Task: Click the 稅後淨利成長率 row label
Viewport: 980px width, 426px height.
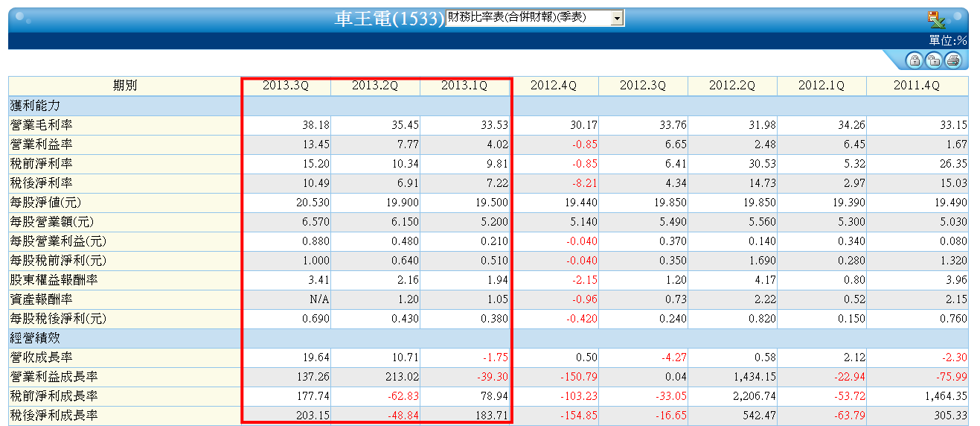Action: pos(54,415)
